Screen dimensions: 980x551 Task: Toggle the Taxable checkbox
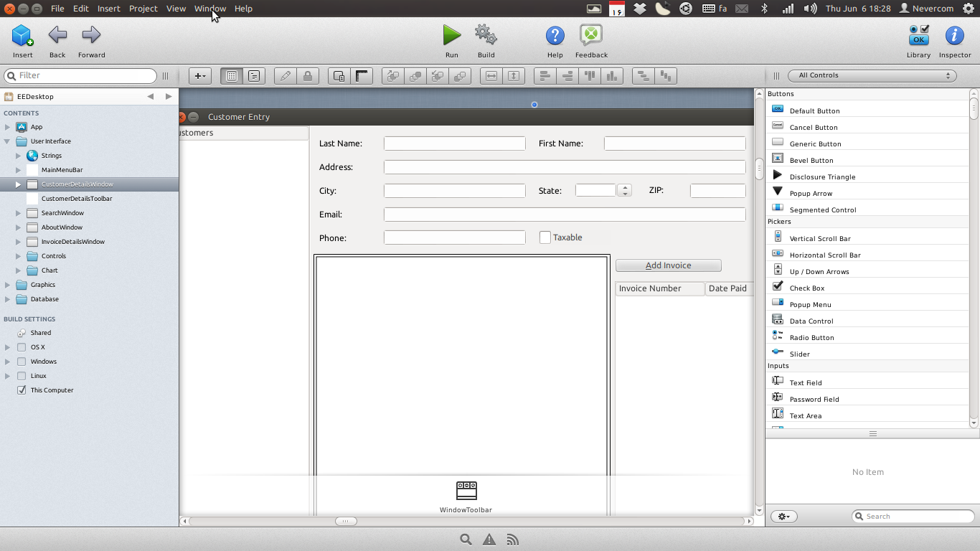tap(545, 237)
